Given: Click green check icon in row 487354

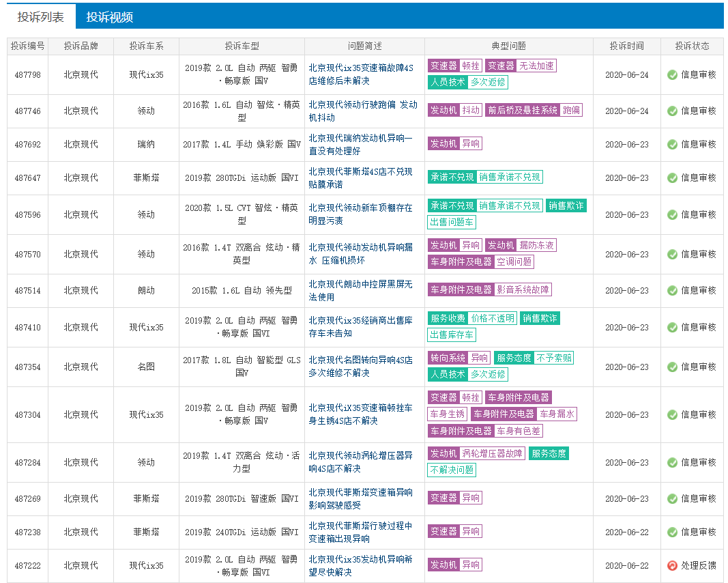Looking at the screenshot, I should pos(672,367).
